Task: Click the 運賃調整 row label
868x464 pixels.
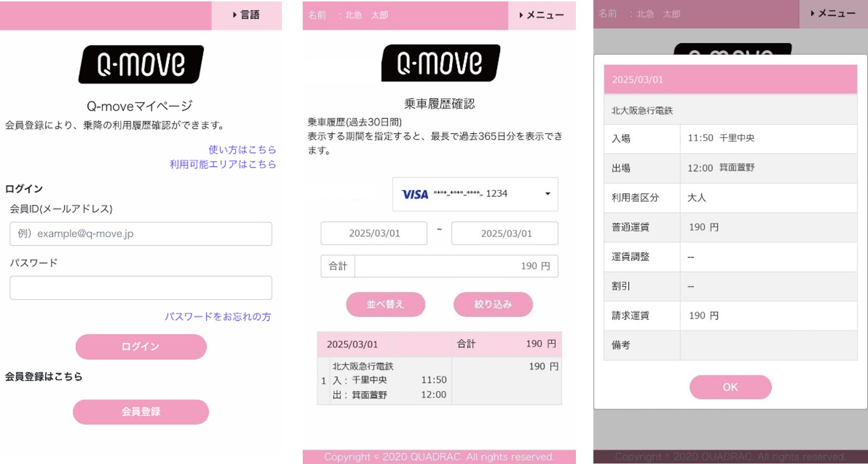Action: click(630, 257)
